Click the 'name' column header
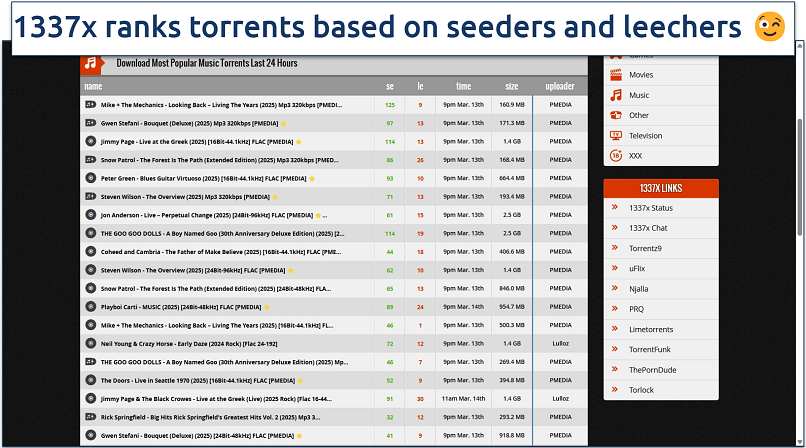 click(x=94, y=86)
